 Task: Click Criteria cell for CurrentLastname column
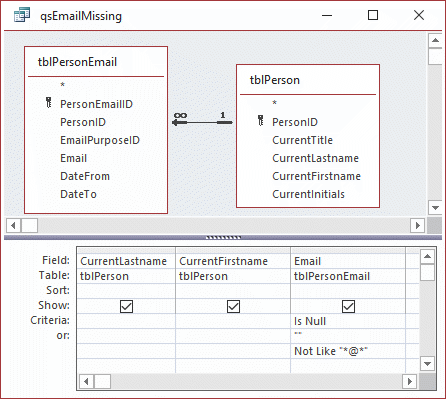(x=126, y=321)
